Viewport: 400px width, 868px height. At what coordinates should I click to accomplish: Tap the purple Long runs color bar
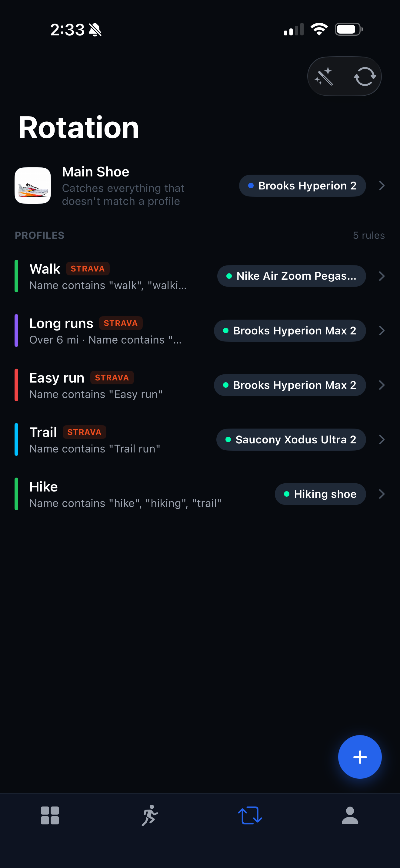(x=16, y=330)
